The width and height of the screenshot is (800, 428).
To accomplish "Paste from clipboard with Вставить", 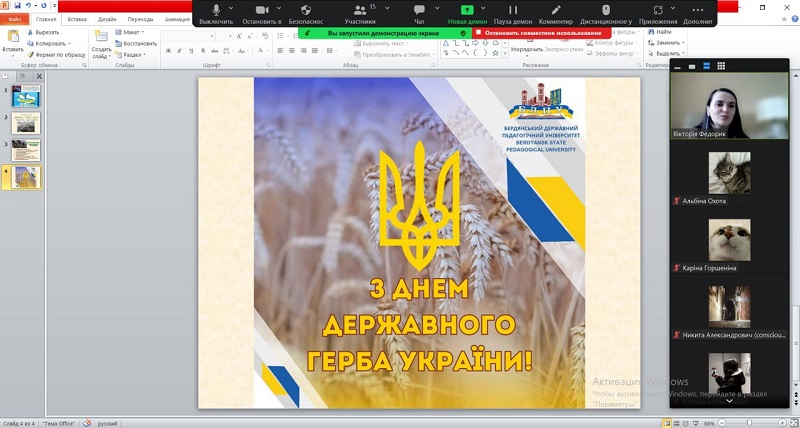I will point(13,41).
